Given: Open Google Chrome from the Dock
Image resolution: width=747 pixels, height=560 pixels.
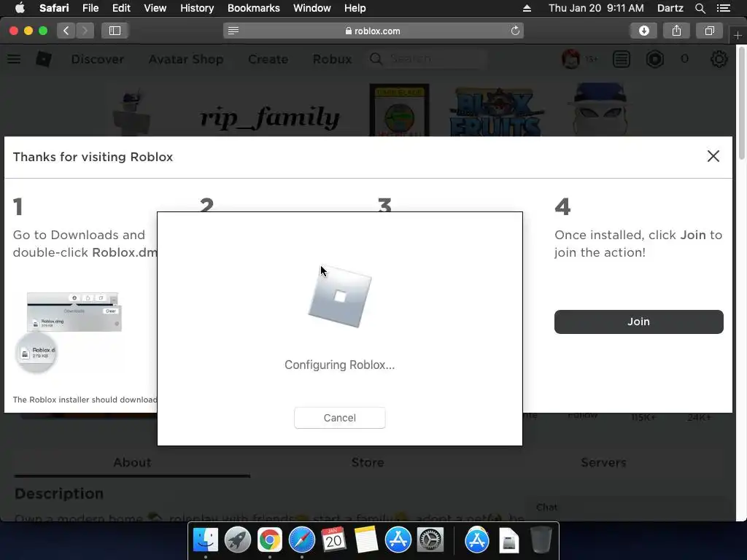Looking at the screenshot, I should (270, 540).
